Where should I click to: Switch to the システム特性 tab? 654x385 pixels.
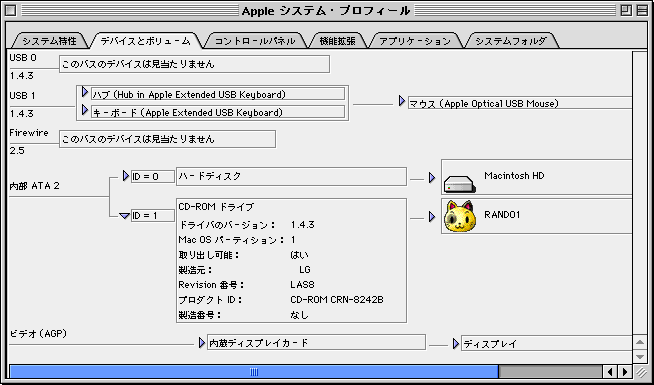coord(49,41)
